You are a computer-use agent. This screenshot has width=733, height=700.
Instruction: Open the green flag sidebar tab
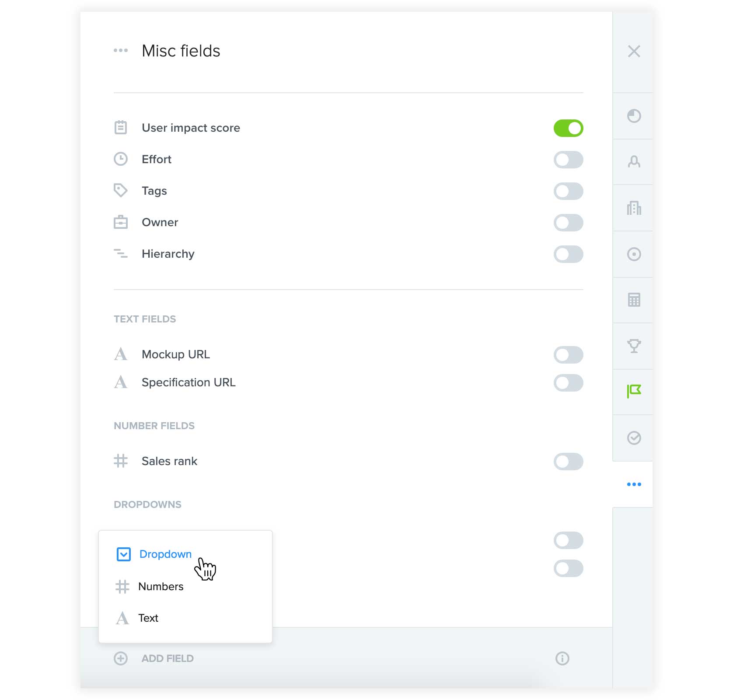[634, 391]
